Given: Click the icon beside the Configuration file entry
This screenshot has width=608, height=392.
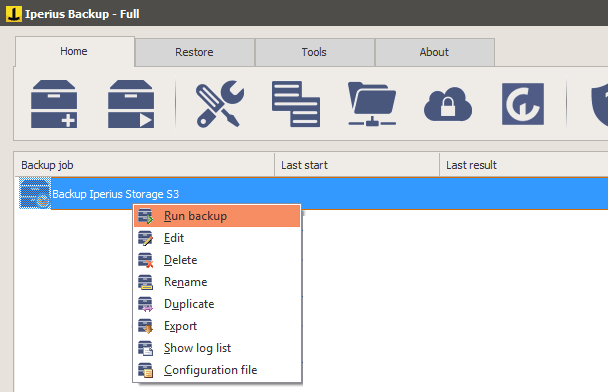Looking at the screenshot, I should tap(146, 370).
